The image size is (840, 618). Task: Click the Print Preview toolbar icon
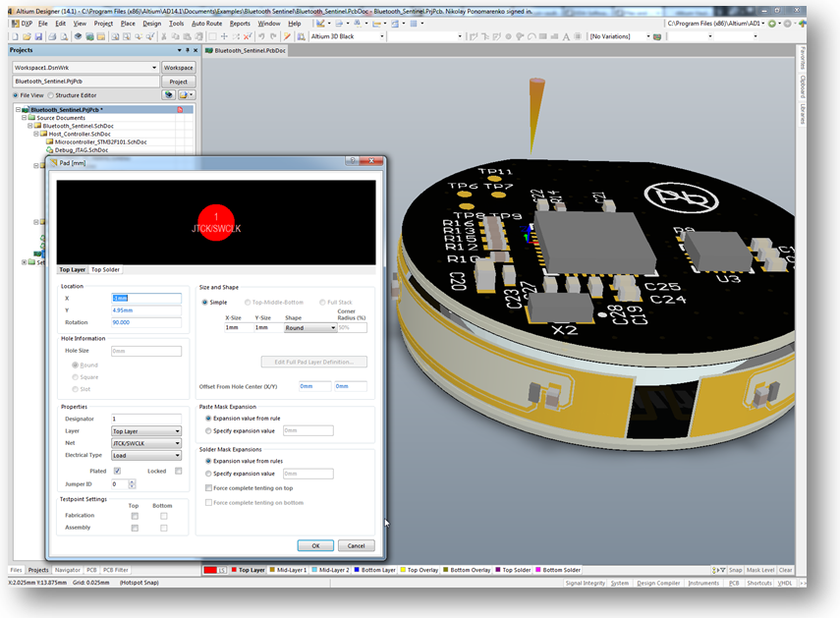coord(64,36)
